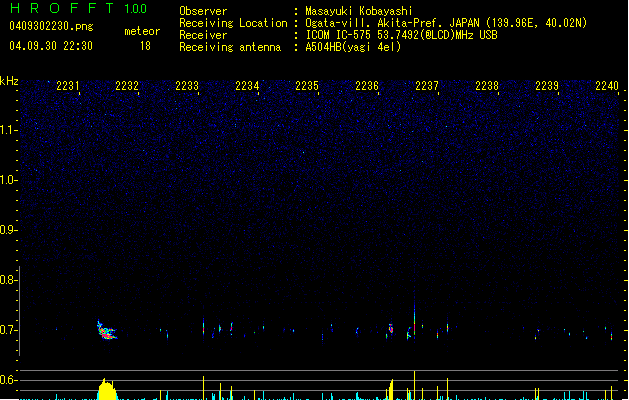629x400 pixels.
Task: Select the filename 0409302230.png
Action: pos(51,26)
